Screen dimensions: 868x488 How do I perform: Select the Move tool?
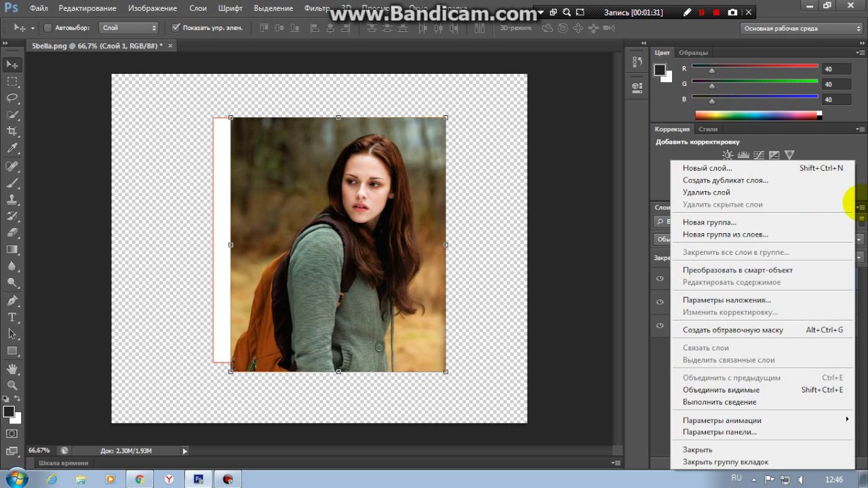12,64
